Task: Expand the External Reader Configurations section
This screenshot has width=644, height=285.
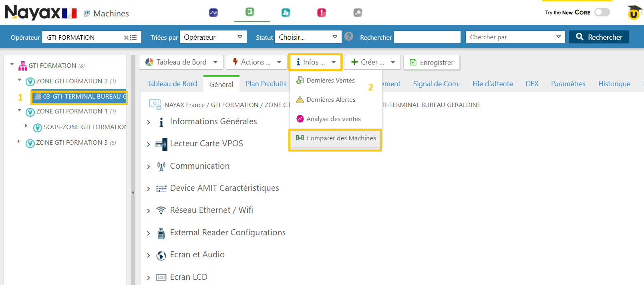Action: (149, 233)
